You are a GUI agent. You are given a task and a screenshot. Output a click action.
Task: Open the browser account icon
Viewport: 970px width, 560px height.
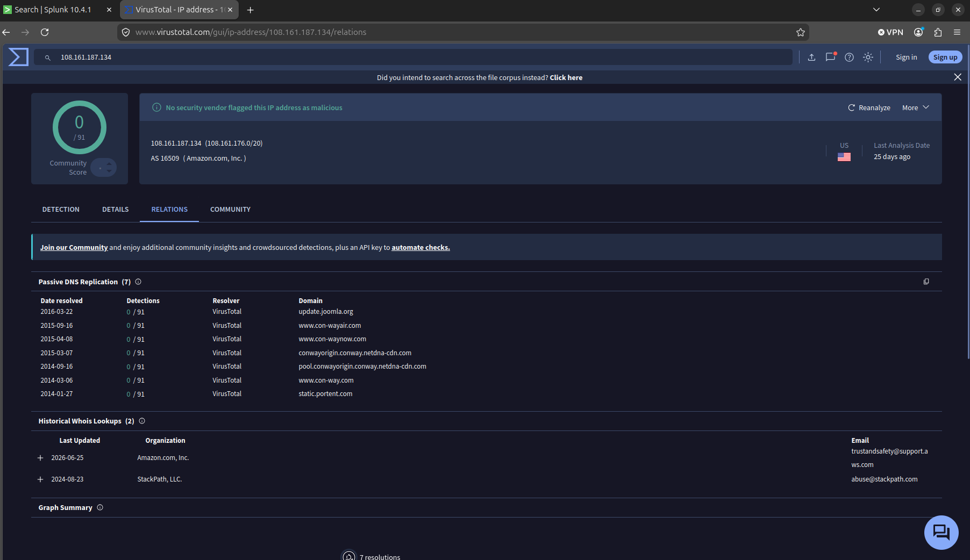918,32
